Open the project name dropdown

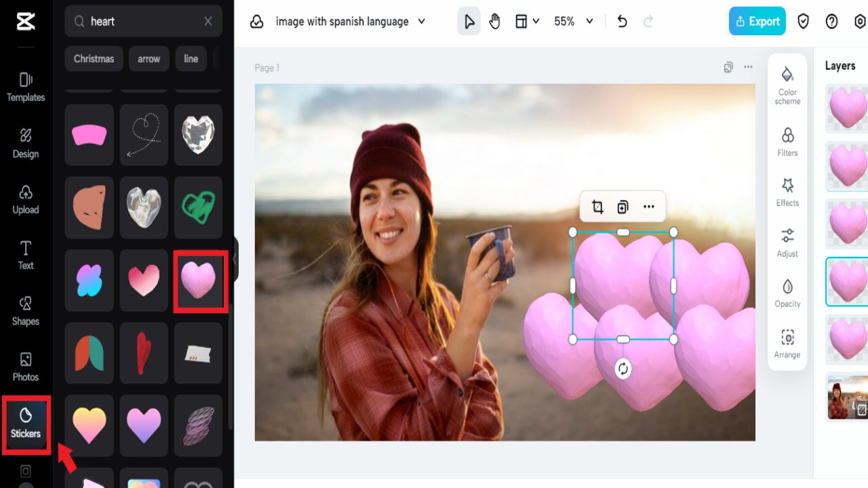[x=351, y=22]
